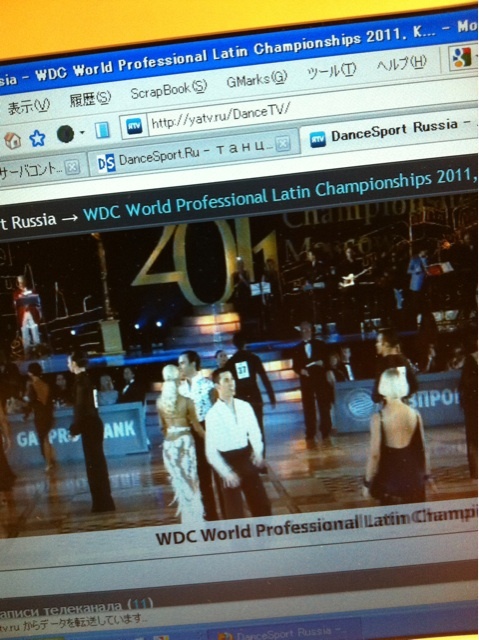Viewport: 479px width, 640px height.
Task: Open the 表示(V) menu
Action: [x=28, y=107]
